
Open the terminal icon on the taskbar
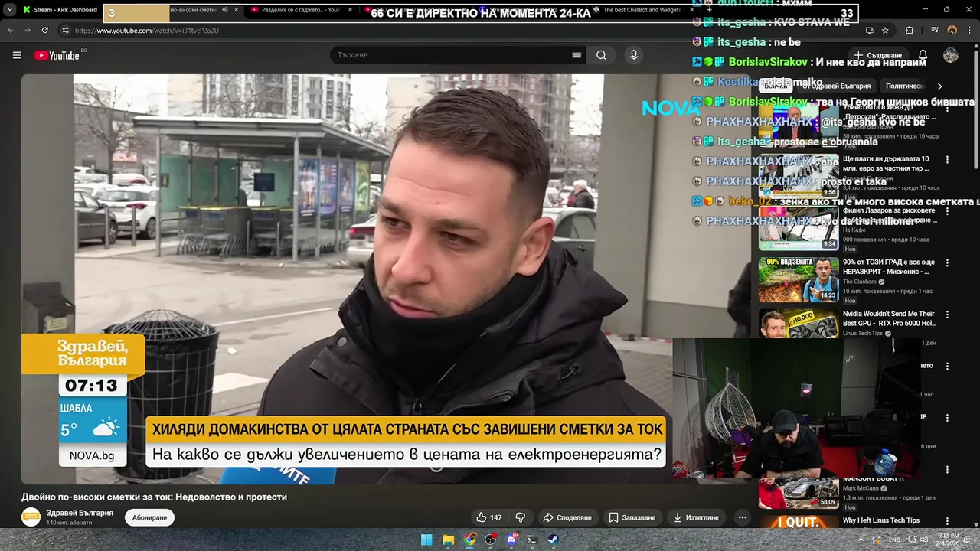(x=532, y=540)
